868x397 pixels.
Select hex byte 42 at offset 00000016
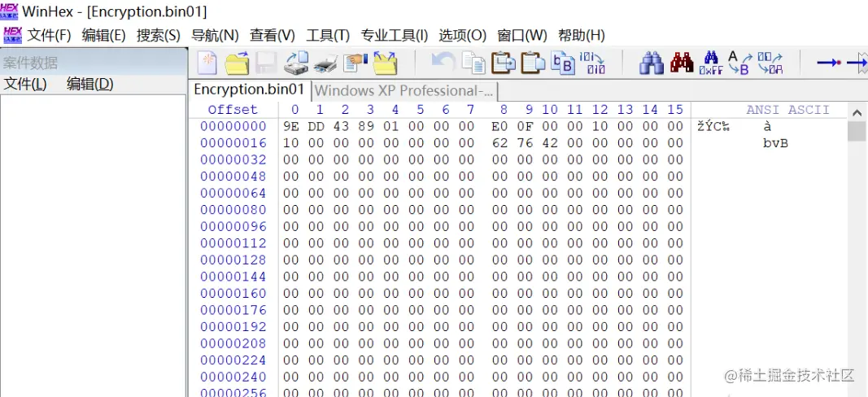pyautogui.click(x=550, y=143)
